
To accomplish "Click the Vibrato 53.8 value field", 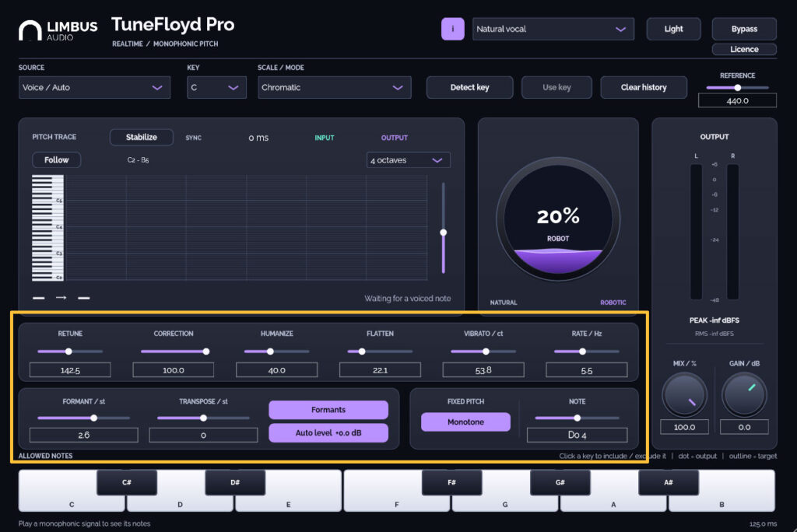I will click(483, 370).
